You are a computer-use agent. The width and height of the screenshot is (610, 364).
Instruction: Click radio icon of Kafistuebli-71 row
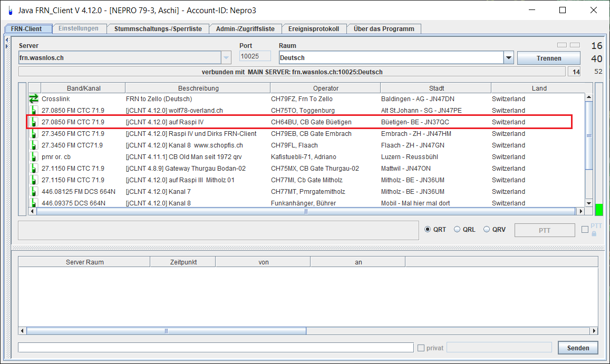pos(34,157)
